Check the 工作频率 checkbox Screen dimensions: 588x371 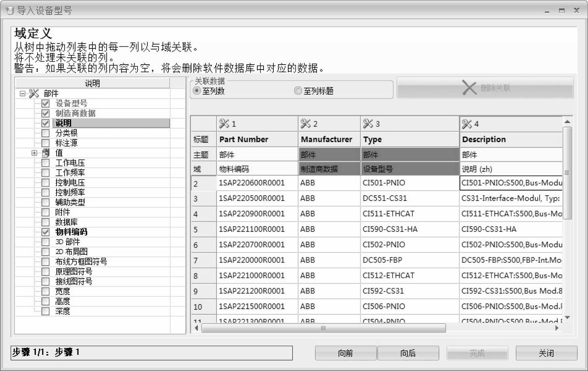pyautogui.click(x=45, y=173)
